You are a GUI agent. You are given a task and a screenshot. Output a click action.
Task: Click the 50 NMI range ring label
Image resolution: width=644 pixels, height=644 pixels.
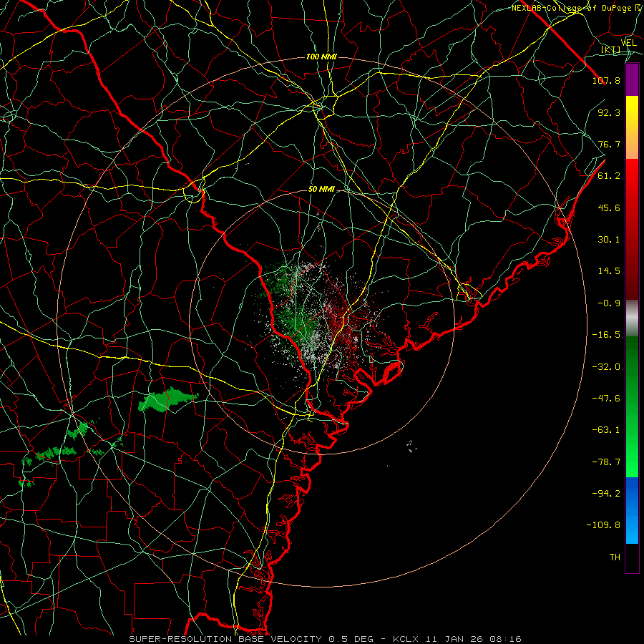[x=321, y=190]
